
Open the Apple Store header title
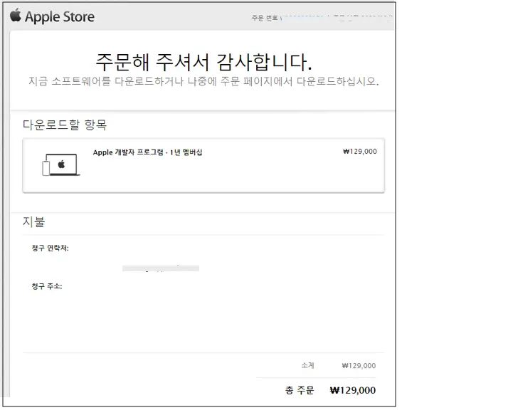60,16
